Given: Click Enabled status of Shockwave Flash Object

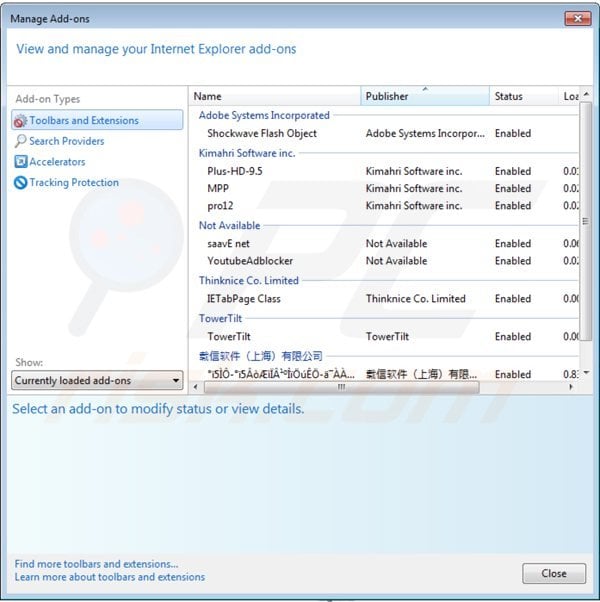Looking at the screenshot, I should [x=513, y=133].
